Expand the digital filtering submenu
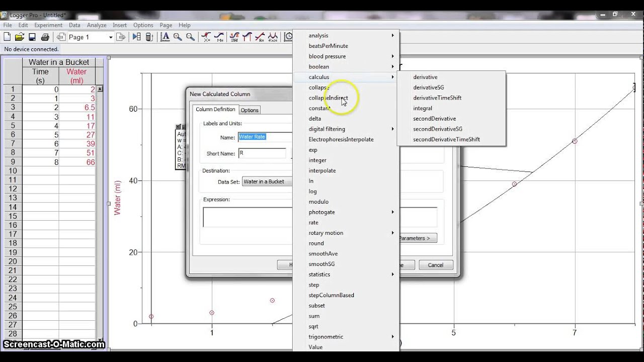Viewport: 644px width, 362px height. pyautogui.click(x=346, y=129)
